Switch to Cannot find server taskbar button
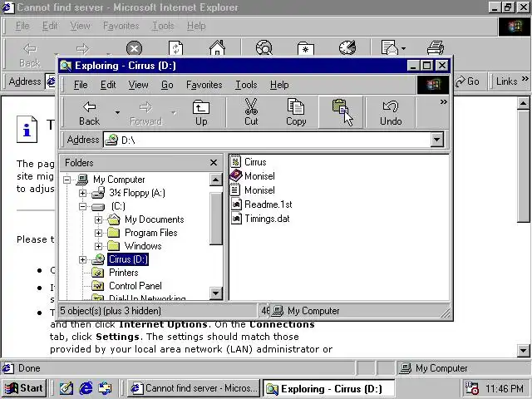Viewport: 532px width, 399px height. pos(194,388)
